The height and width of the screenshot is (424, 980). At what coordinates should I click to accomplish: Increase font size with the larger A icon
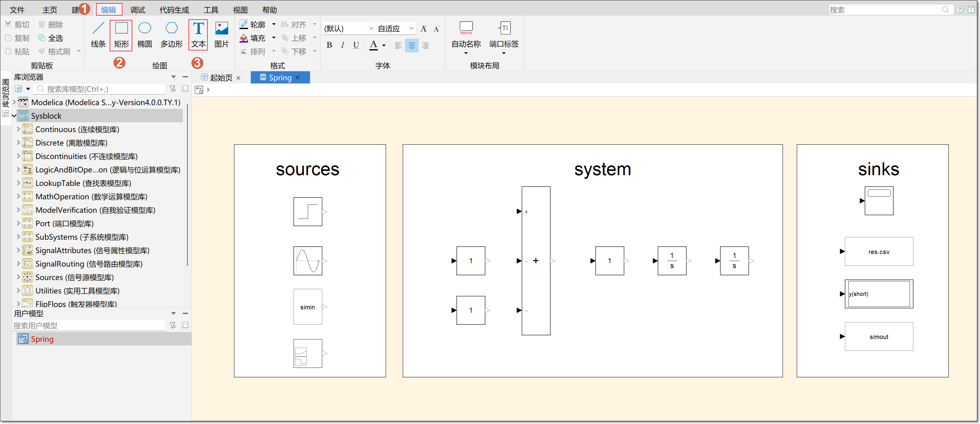click(x=423, y=29)
